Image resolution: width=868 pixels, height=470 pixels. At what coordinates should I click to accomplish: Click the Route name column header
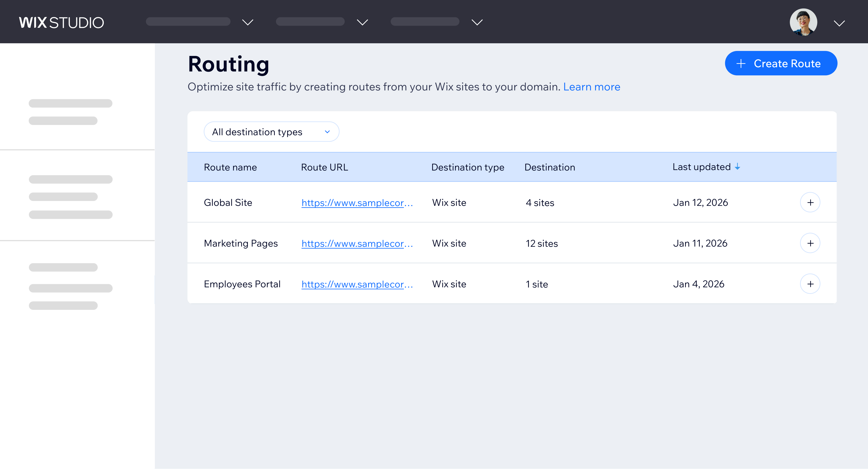[x=230, y=167]
